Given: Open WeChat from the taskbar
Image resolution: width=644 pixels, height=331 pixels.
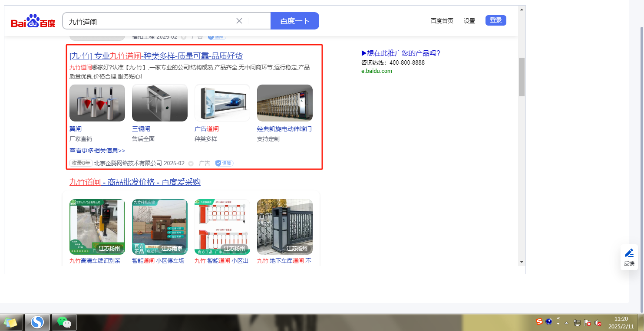Looking at the screenshot, I should coord(64,322).
